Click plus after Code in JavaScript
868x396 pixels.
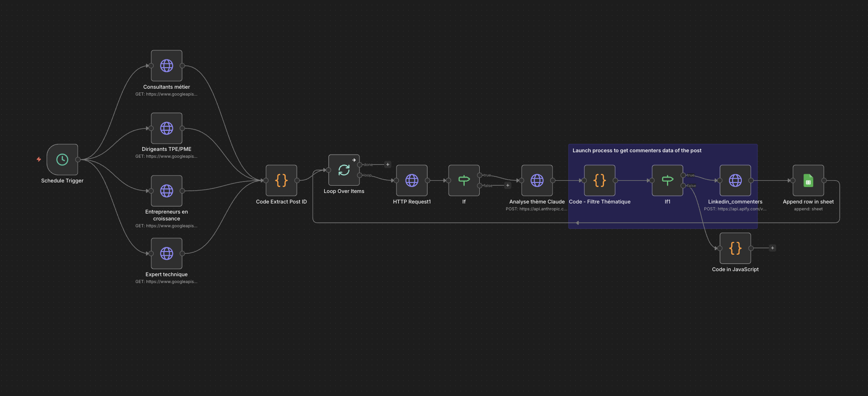pyautogui.click(x=772, y=248)
